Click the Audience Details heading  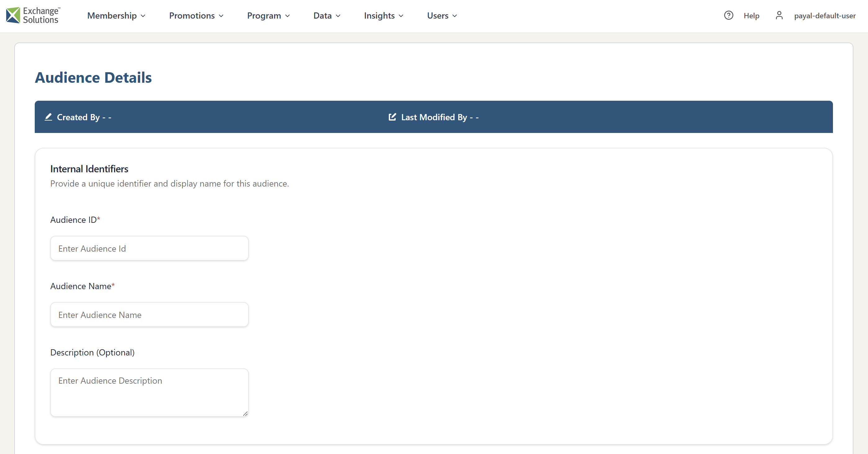click(x=93, y=77)
